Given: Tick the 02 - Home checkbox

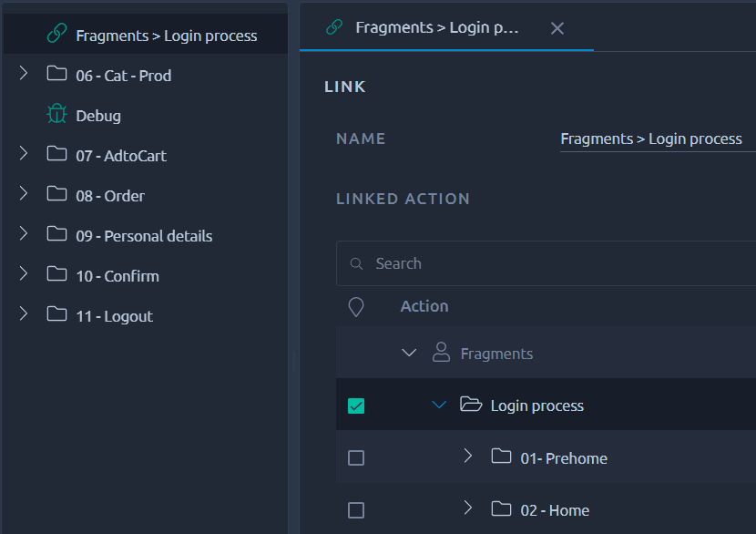Looking at the screenshot, I should (356, 510).
